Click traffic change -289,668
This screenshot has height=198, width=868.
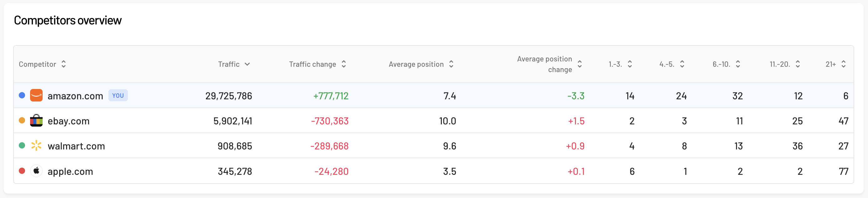click(x=330, y=146)
